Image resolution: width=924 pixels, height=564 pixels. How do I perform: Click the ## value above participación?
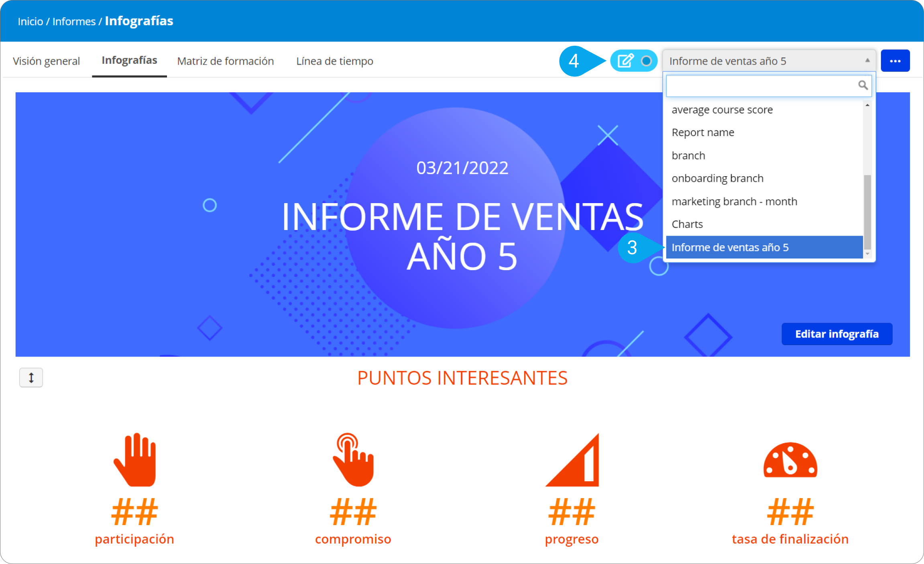point(134,512)
